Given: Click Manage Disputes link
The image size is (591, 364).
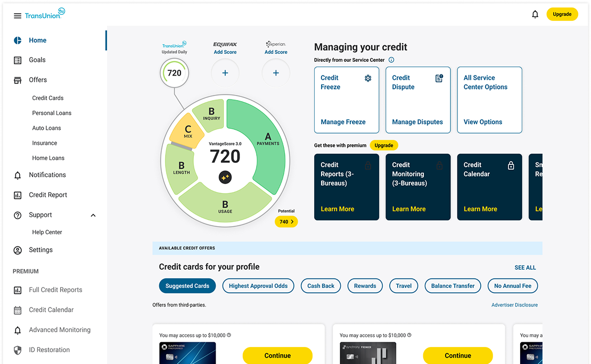Looking at the screenshot, I should [x=417, y=122].
